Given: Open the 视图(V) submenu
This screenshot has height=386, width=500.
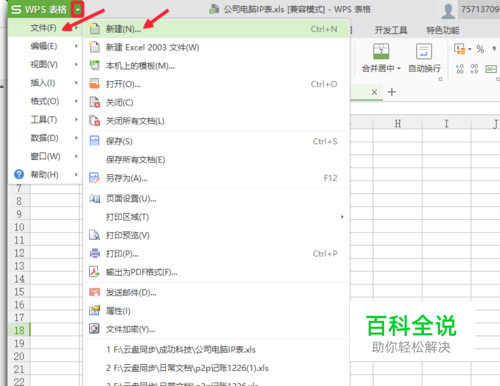Looking at the screenshot, I should tap(45, 64).
